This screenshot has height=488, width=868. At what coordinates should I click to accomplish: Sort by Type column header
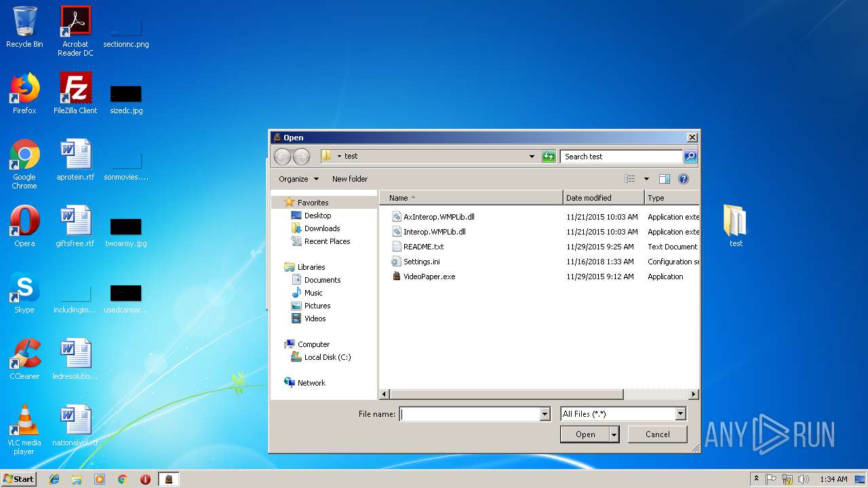coord(671,198)
